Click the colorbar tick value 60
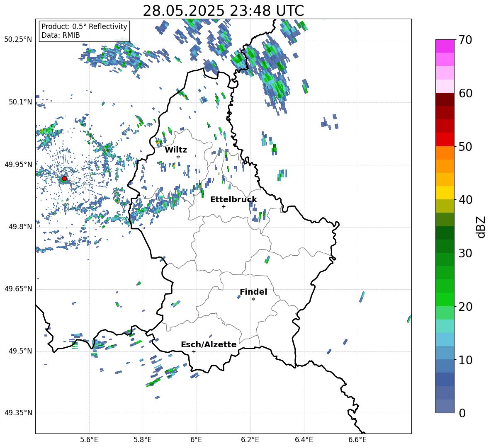Viewport: 491px width, 448px height. (x=465, y=93)
